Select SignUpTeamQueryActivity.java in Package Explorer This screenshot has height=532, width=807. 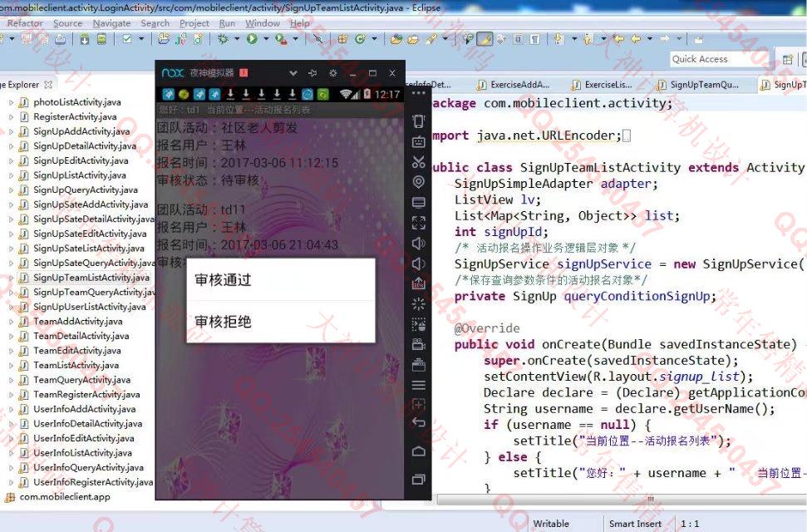(x=94, y=293)
